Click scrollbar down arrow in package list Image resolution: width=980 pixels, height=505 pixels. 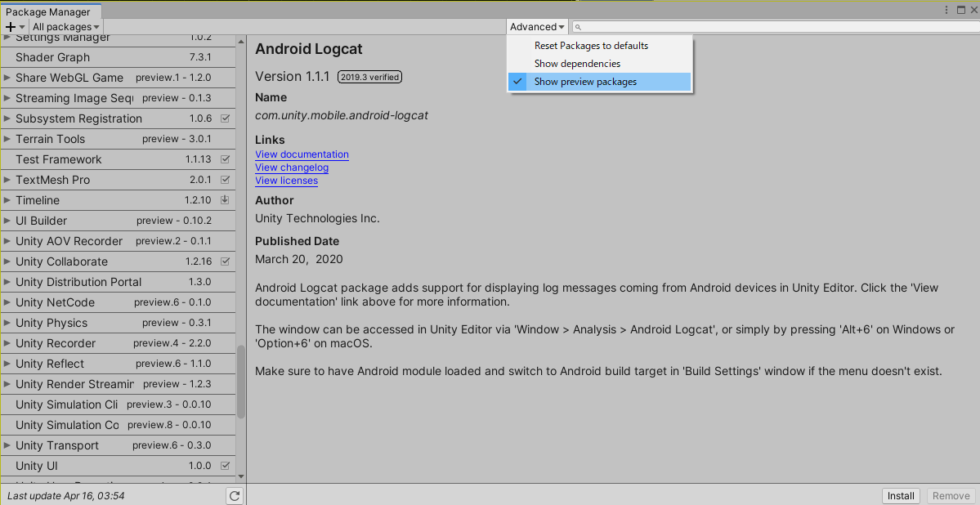[241, 477]
